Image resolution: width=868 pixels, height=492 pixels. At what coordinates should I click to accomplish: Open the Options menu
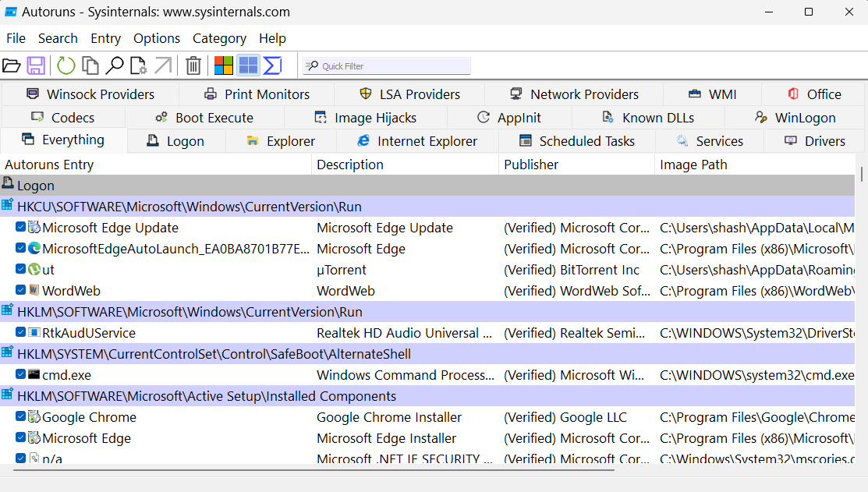coord(157,38)
